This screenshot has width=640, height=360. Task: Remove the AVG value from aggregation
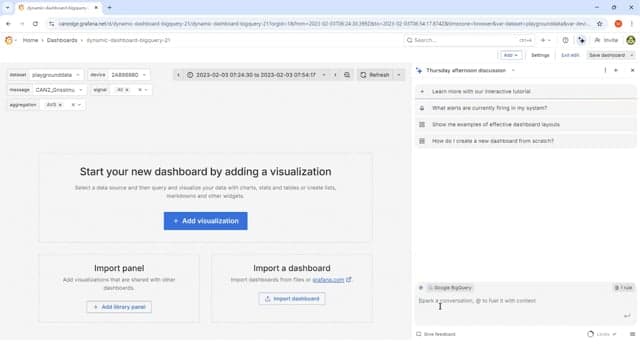[x=60, y=105]
